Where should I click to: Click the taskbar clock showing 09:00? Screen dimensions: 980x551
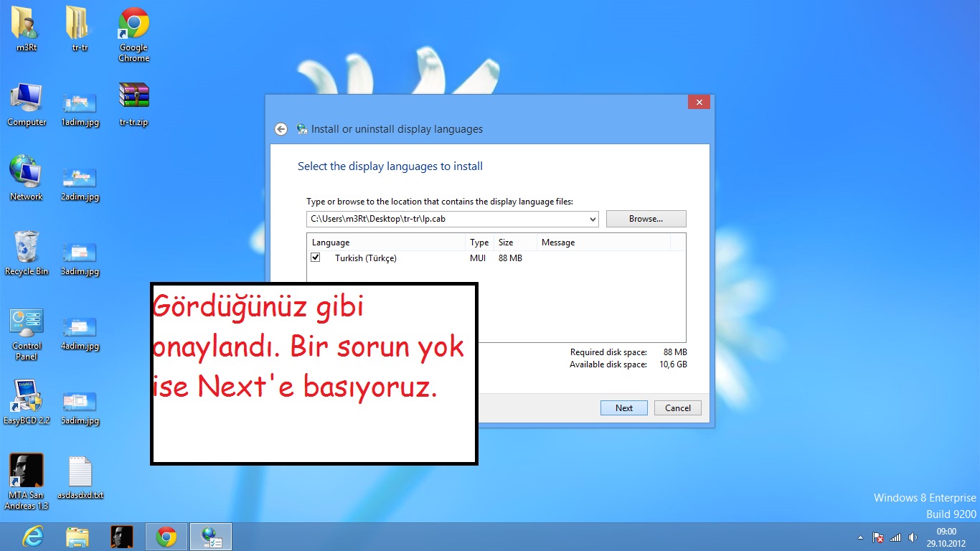pyautogui.click(x=946, y=537)
